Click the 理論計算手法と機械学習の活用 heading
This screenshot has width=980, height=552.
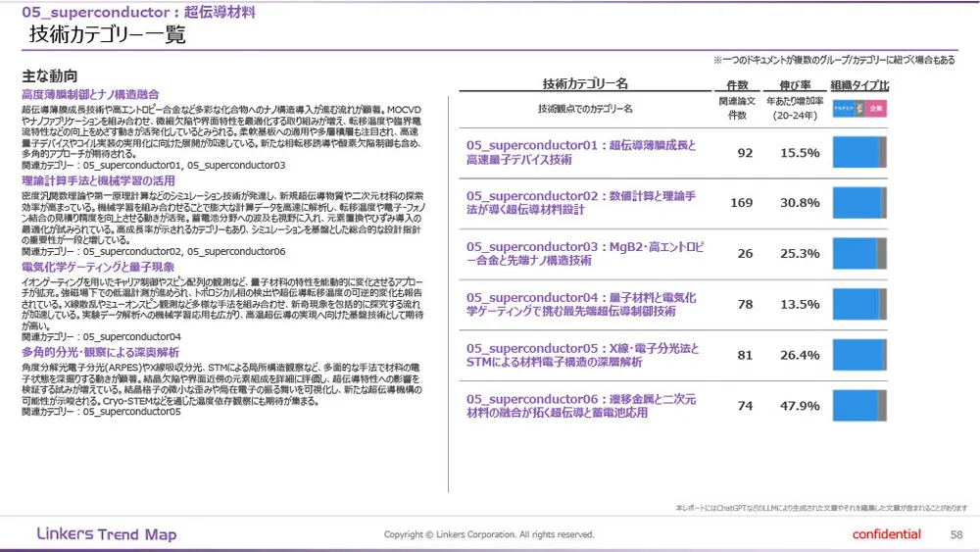[x=98, y=180]
